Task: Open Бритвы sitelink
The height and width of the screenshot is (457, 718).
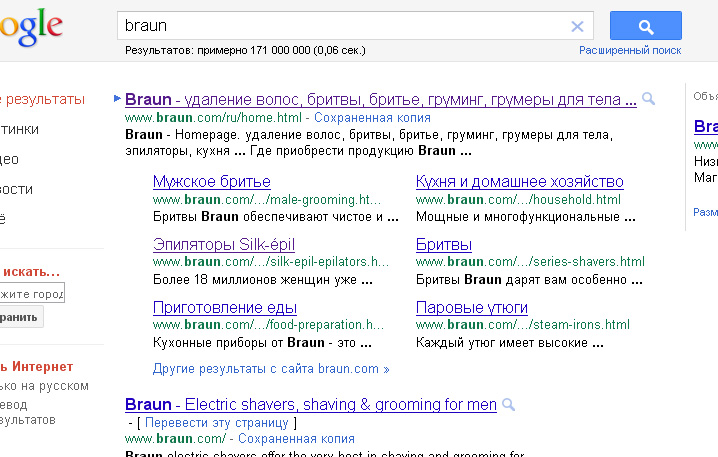Action: pyautogui.click(x=444, y=245)
